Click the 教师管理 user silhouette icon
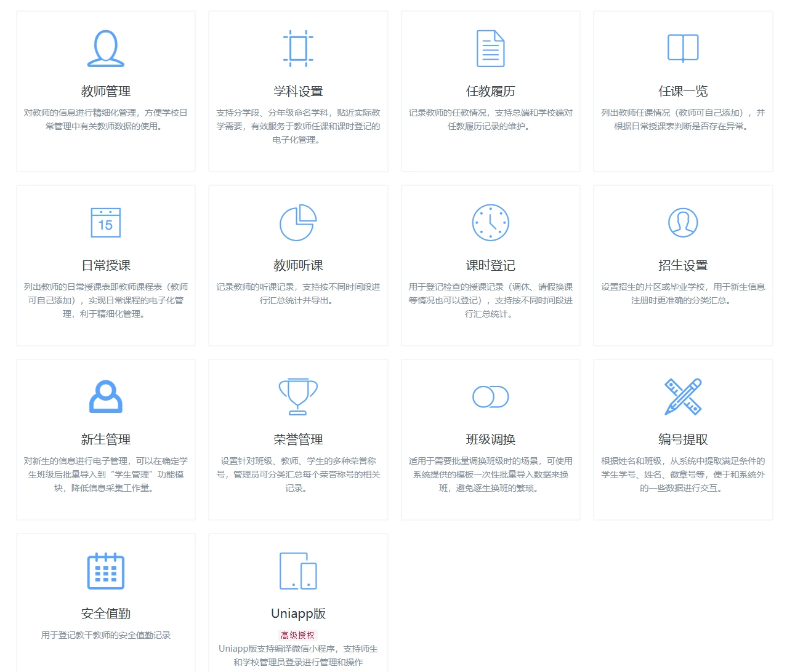 pyautogui.click(x=106, y=48)
